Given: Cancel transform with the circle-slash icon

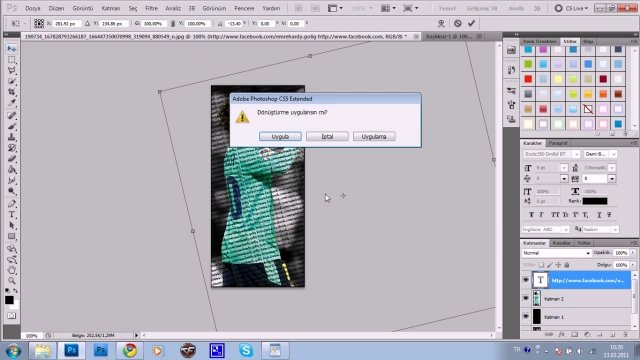Looking at the screenshot, I should point(458,23).
